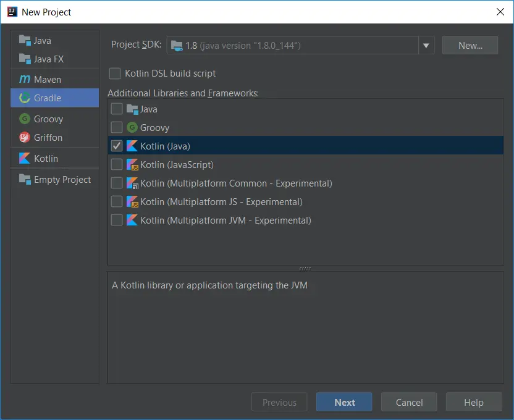
Task: Click the Project SDK 1.8 version field
Action: pos(292,45)
